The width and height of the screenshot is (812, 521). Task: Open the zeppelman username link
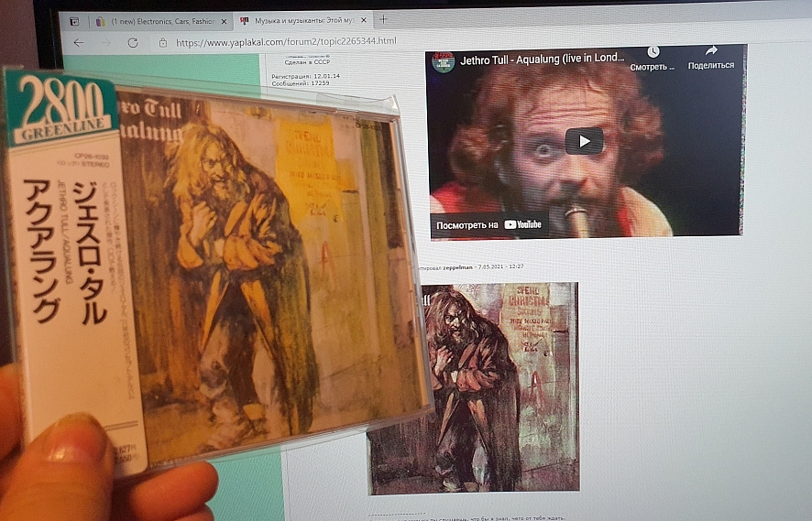point(458,267)
